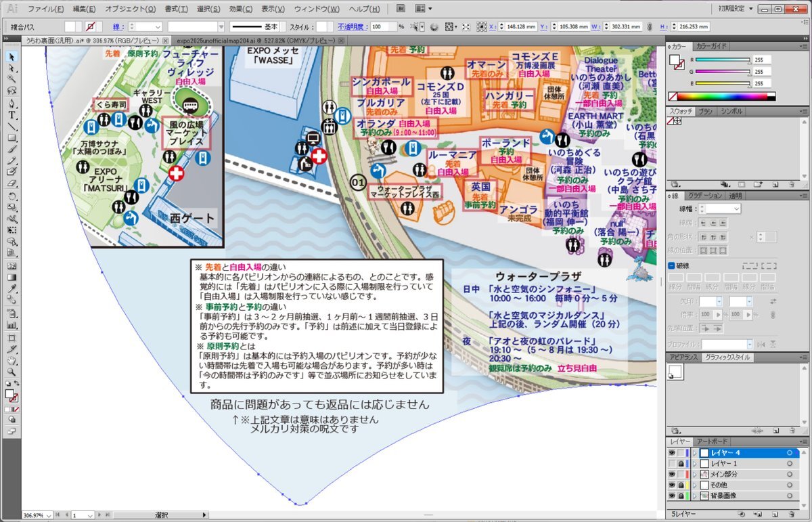The width and height of the screenshot is (812, 522).
Task: Select the Blend tool
Action: point(12,301)
